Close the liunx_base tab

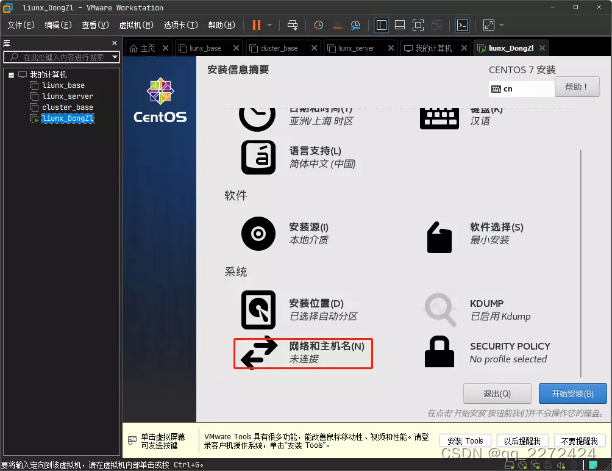click(236, 48)
